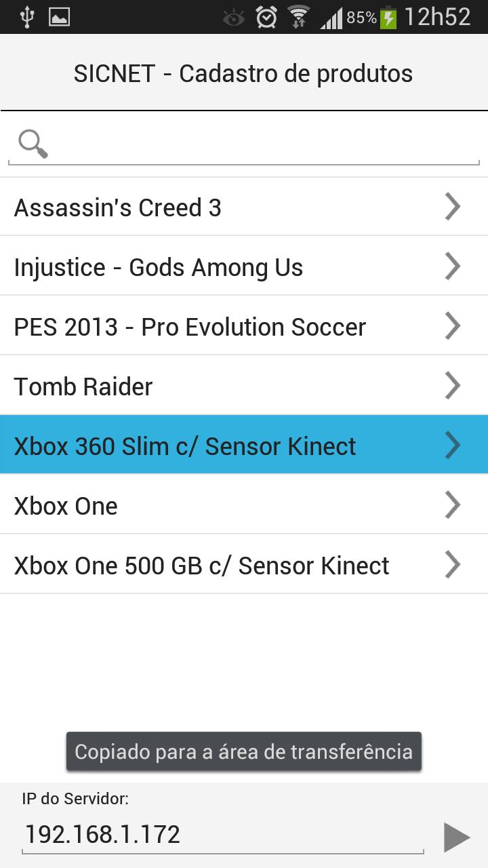Tap the Wi-Fi status icon

tap(298, 17)
